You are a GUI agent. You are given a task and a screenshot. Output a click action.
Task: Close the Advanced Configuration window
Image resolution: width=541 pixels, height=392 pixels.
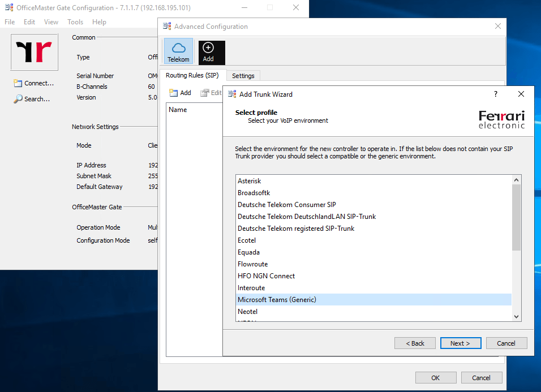pos(497,26)
